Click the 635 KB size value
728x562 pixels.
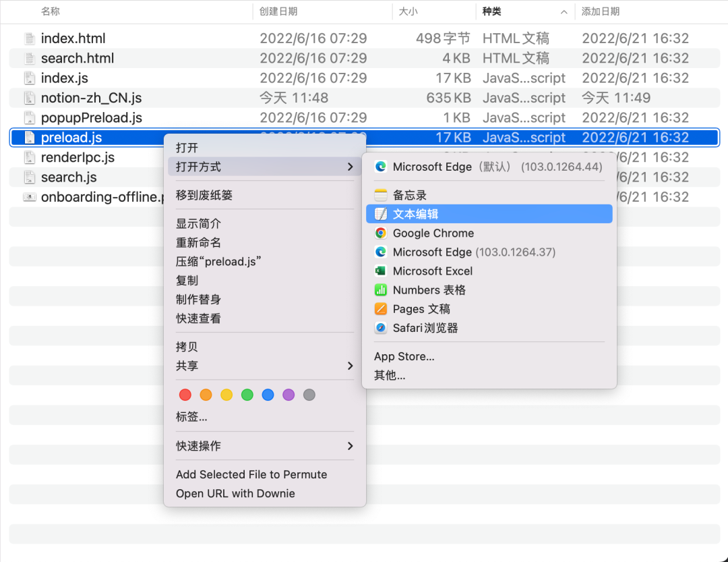[x=448, y=98]
